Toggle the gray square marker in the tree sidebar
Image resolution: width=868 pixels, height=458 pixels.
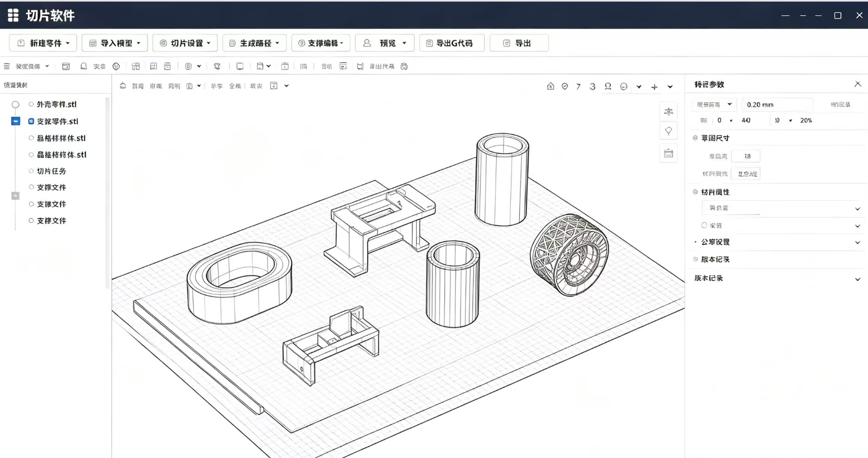(16, 196)
